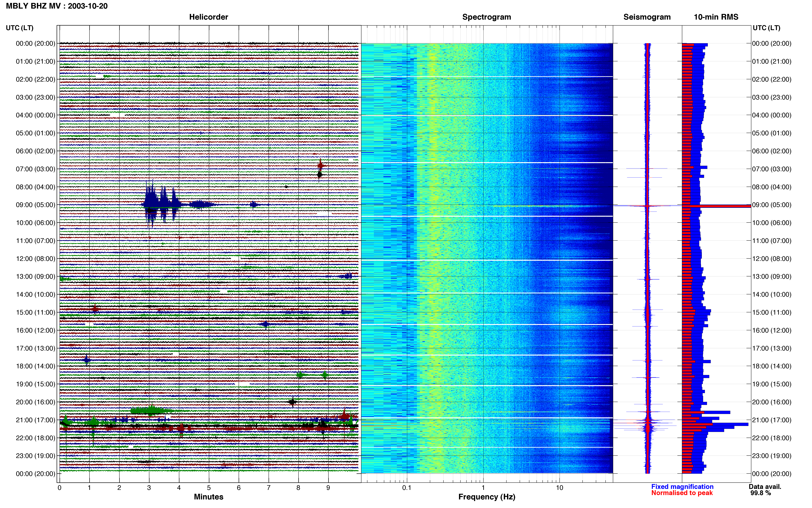
Task: Click the minutes axis tick '9'
Action: 328,487
